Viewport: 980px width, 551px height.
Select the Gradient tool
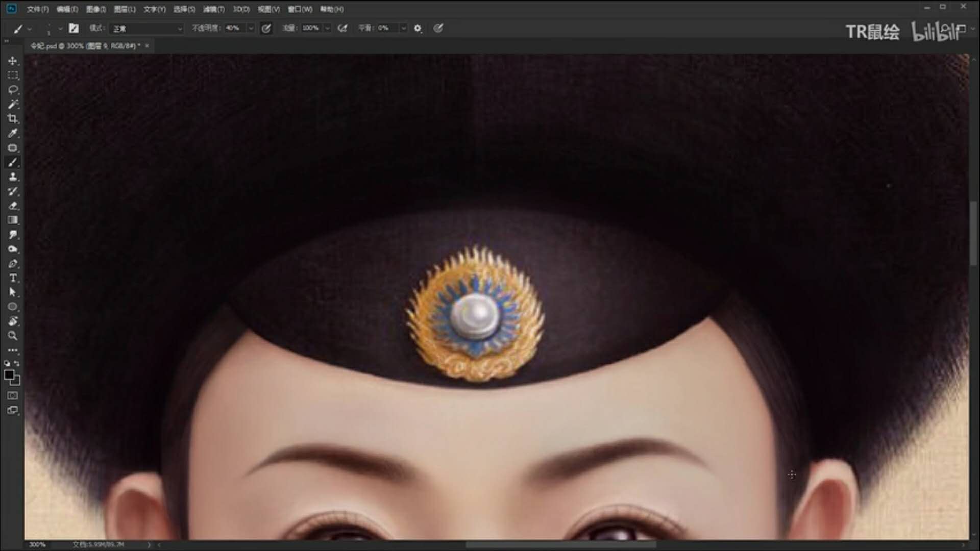click(x=13, y=220)
